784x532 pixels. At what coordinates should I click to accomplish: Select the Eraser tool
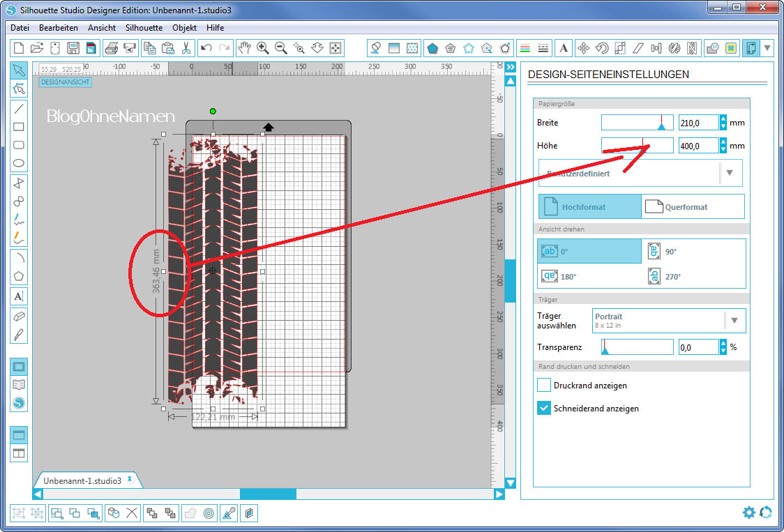click(x=19, y=316)
